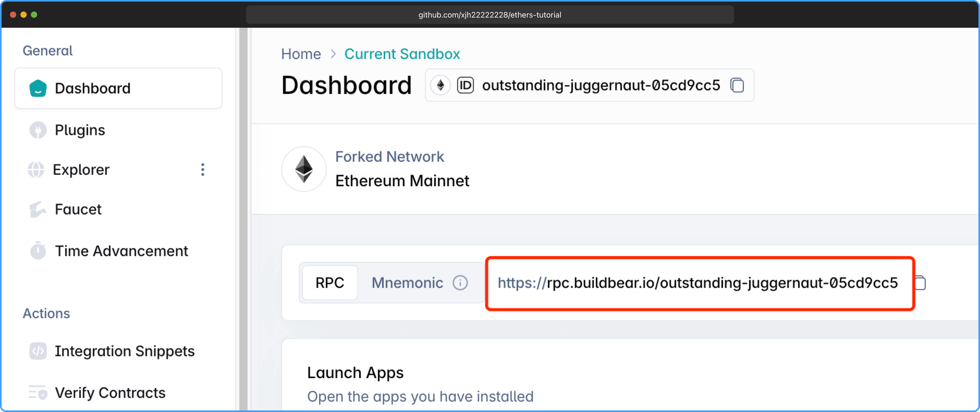Click the Faucet tap icon
The width and height of the screenshot is (980, 412).
tap(38, 209)
